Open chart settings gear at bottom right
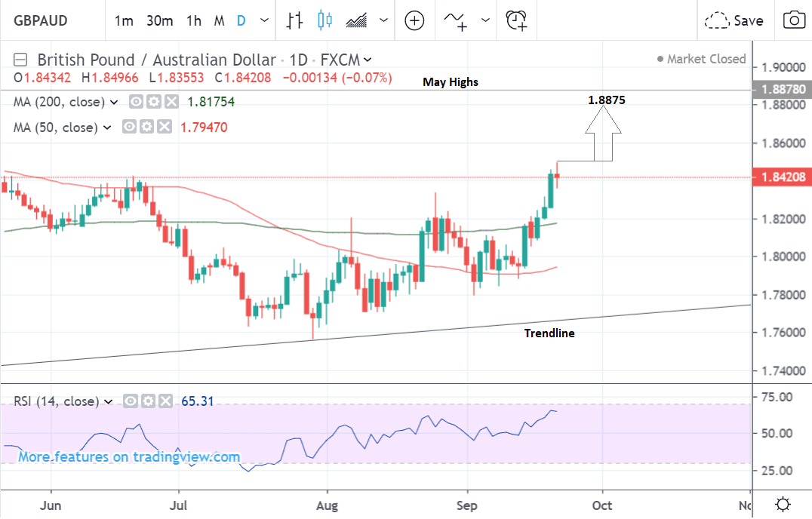This screenshot has width=812, height=519. point(783,504)
